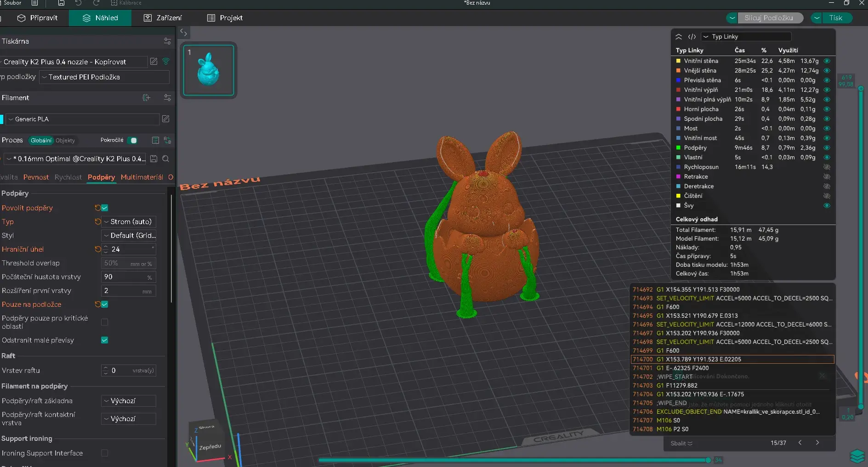The height and width of the screenshot is (467, 868).
Task: Click the Sbalit collapse button
Action: click(x=681, y=443)
